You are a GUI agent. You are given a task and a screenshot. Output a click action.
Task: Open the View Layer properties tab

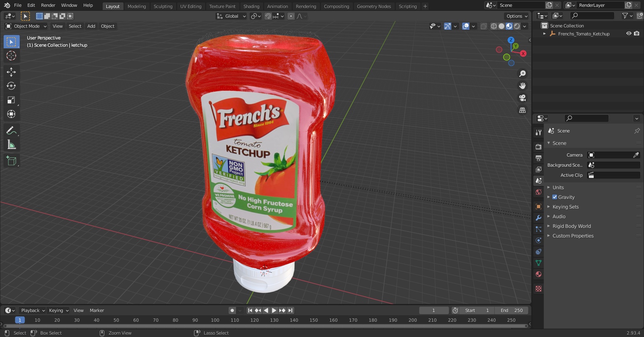[539, 169]
